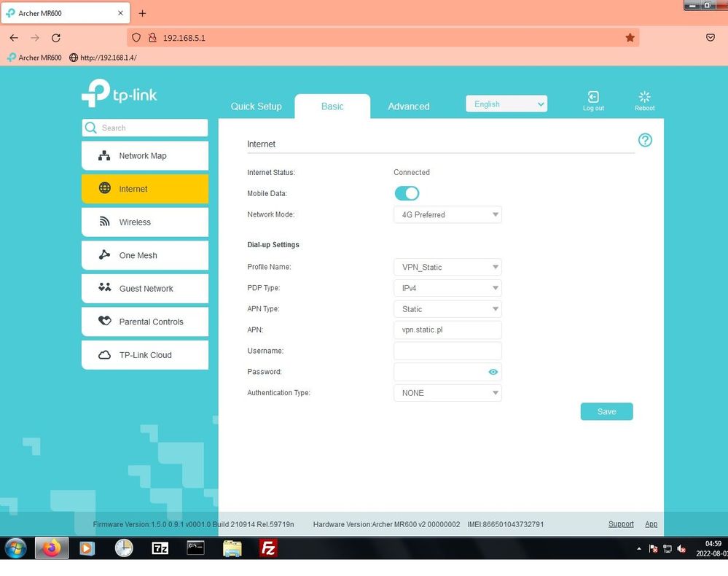Click inside the APN input field
Viewport: 728px width, 576px height.
447,330
